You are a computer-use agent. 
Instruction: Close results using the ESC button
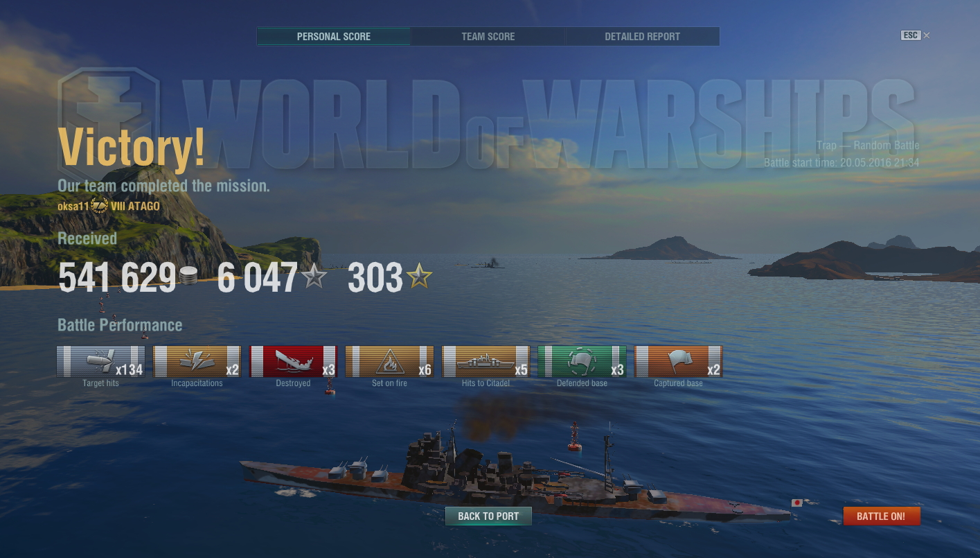[x=910, y=35]
